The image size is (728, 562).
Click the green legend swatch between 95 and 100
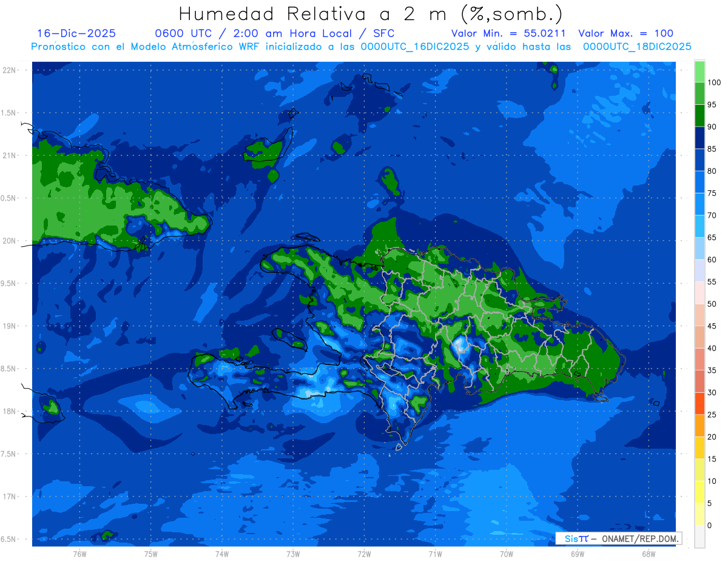pos(699,93)
